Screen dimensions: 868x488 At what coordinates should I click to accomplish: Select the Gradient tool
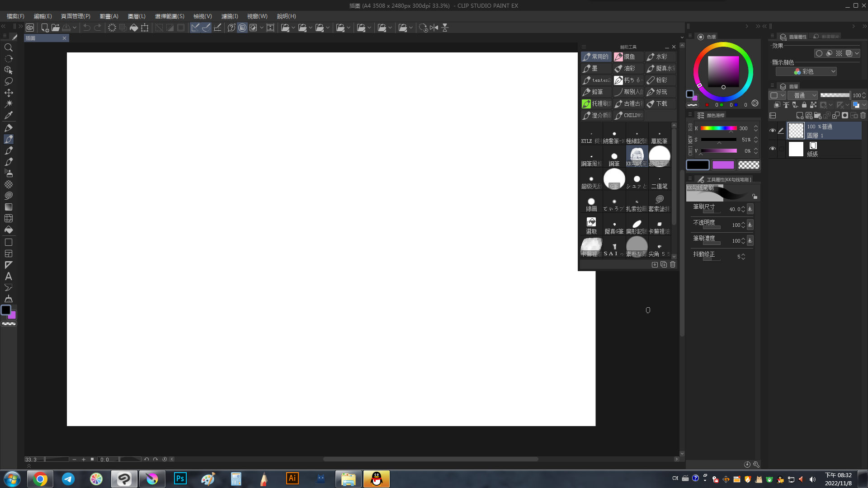coord(8,207)
